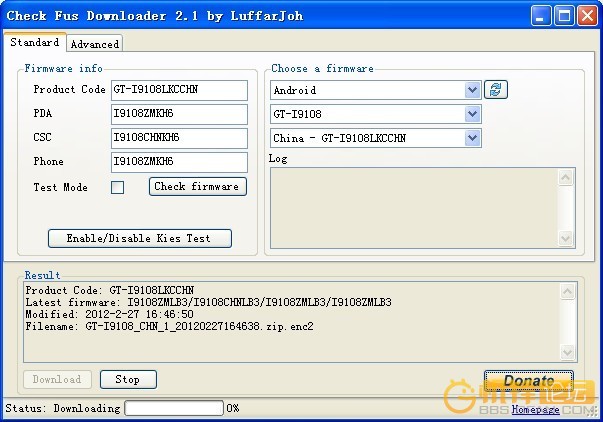The height and width of the screenshot is (422, 603).
Task: Switch to the Advanced tab
Action: coord(95,44)
